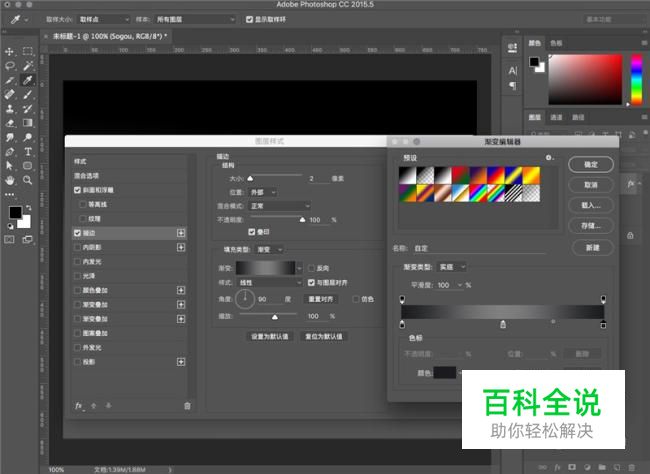
Task: Click the 设置为默认值 button
Action: click(x=270, y=336)
